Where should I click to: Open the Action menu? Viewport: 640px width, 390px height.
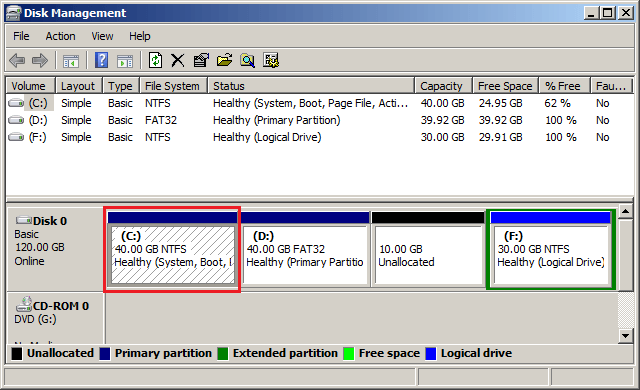tap(60, 36)
